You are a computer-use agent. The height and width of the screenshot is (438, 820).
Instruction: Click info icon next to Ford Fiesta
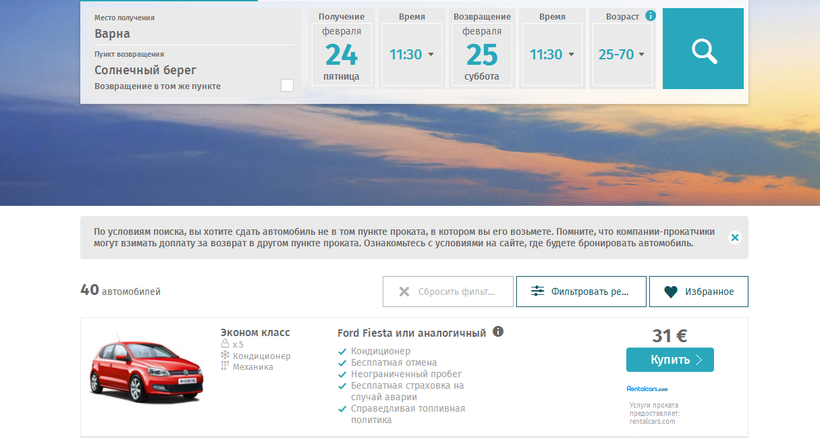tap(498, 332)
